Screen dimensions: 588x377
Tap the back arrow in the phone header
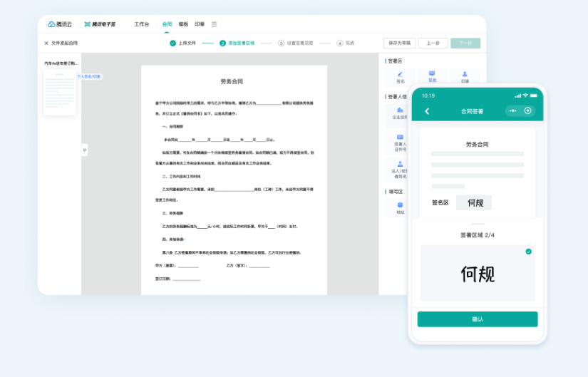(x=427, y=111)
